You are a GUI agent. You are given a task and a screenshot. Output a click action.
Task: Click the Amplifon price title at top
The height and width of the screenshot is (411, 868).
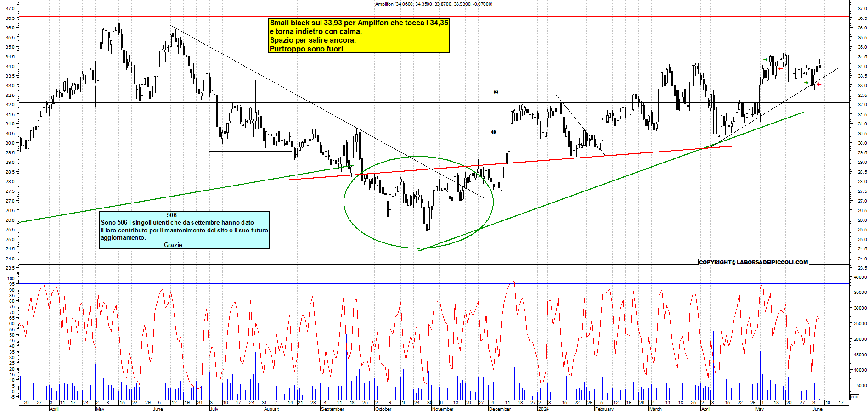click(434, 4)
